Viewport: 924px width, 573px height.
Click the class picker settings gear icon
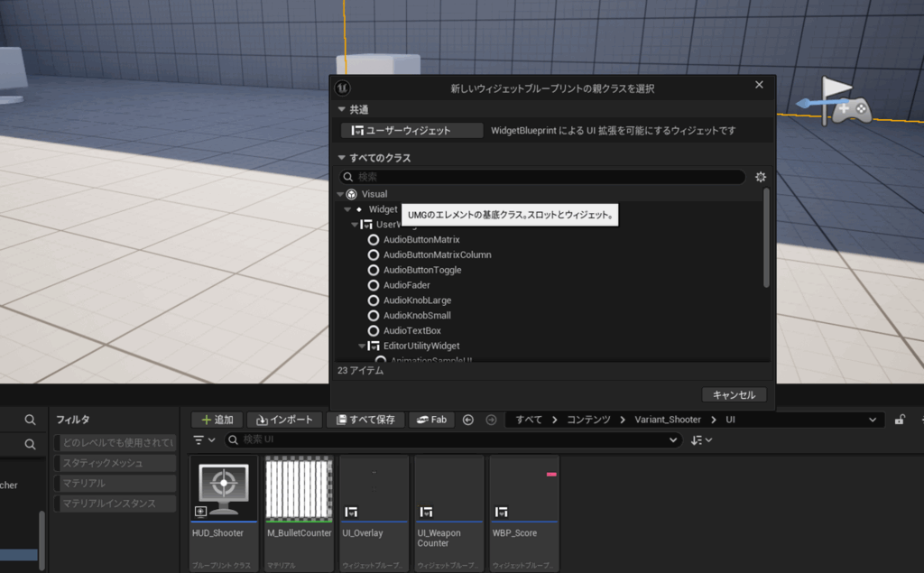click(760, 177)
